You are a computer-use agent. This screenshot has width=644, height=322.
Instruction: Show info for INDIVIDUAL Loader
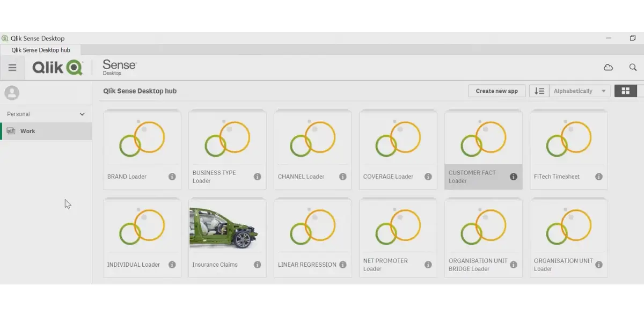(x=172, y=265)
